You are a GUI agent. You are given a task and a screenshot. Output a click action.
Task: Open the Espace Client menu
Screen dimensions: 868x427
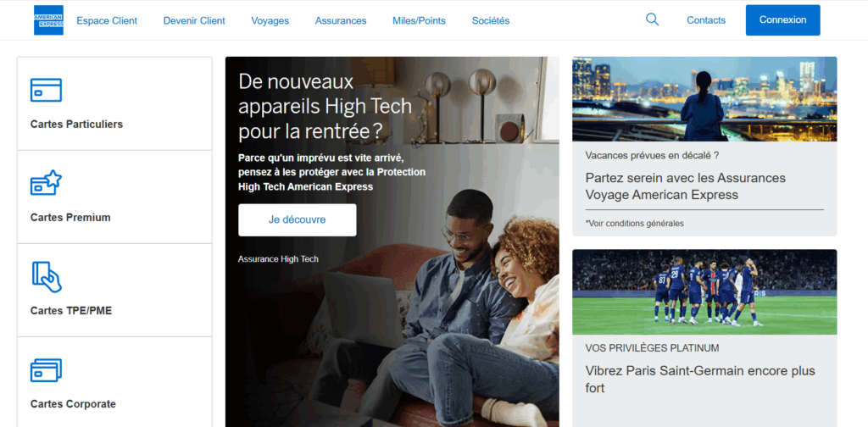107,20
